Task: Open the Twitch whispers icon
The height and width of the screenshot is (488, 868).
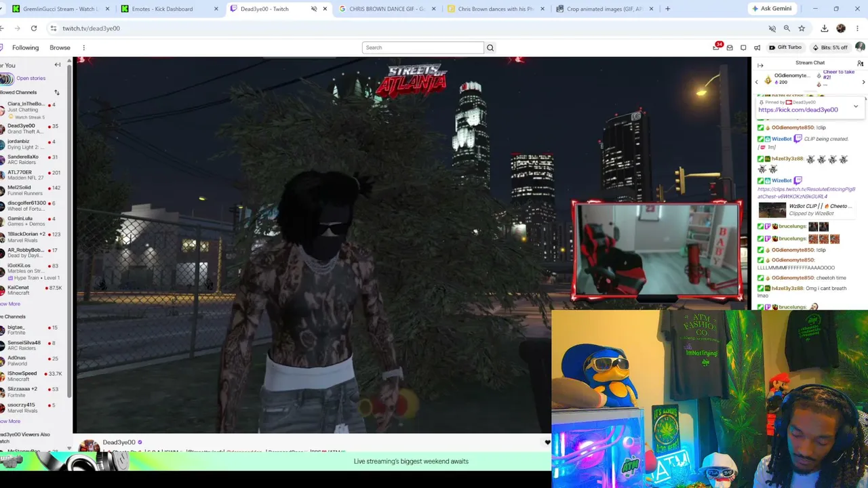Action: coord(743,47)
